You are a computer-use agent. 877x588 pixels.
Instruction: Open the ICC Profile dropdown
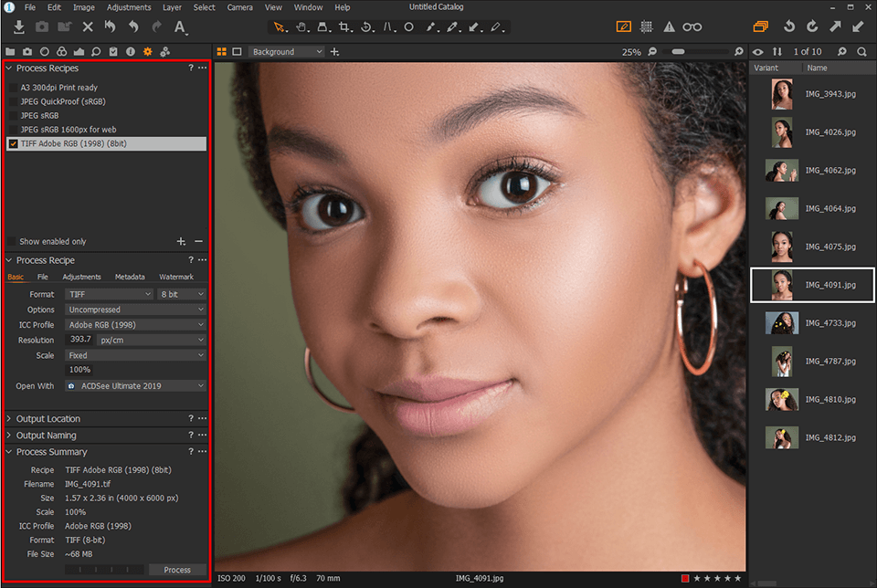tap(135, 324)
